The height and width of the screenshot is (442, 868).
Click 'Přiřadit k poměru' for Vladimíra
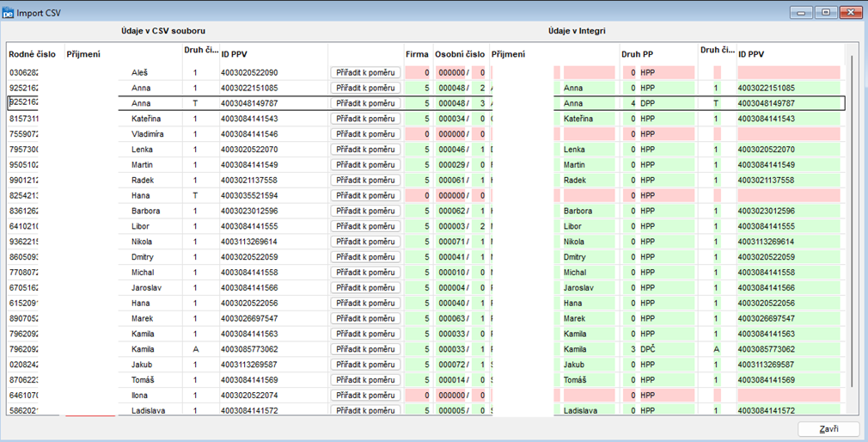click(x=364, y=134)
